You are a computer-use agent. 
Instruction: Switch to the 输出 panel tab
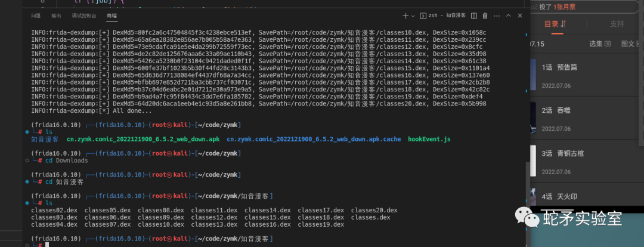click(x=56, y=16)
